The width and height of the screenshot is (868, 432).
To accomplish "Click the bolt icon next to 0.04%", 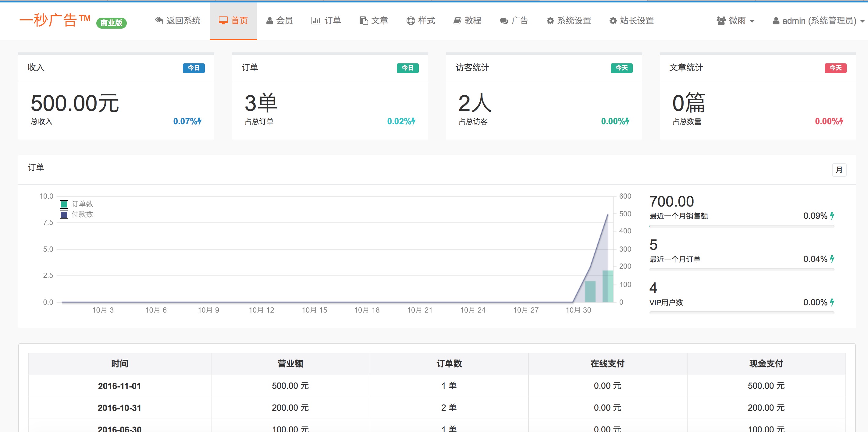I will [832, 259].
